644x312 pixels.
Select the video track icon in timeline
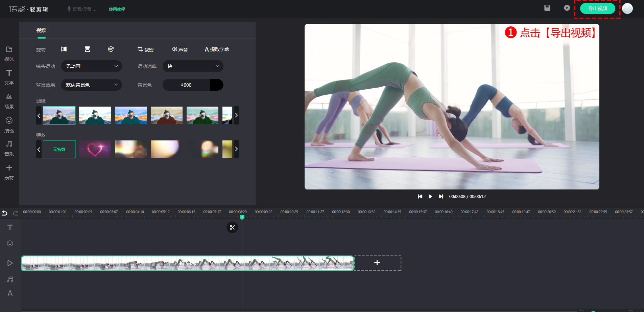pyautogui.click(x=10, y=263)
